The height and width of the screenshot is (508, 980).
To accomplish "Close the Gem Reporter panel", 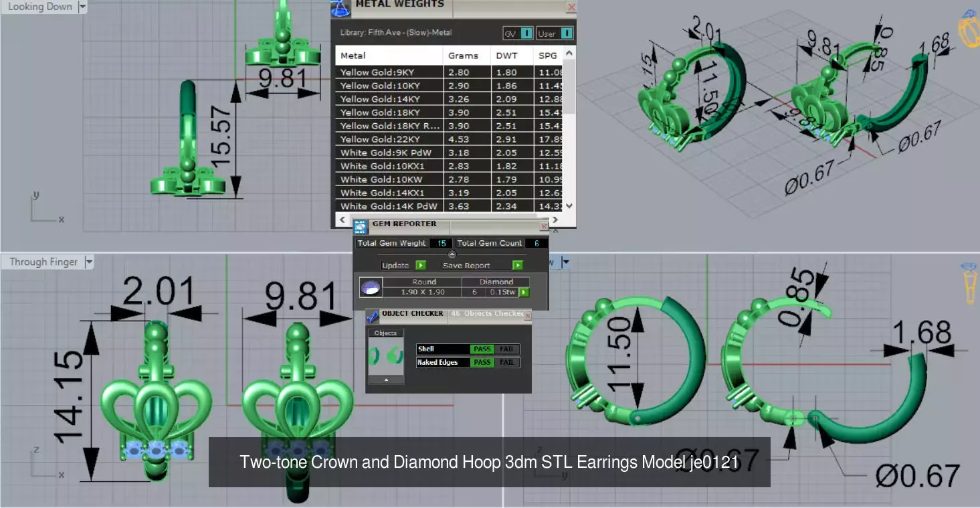I will click(543, 226).
